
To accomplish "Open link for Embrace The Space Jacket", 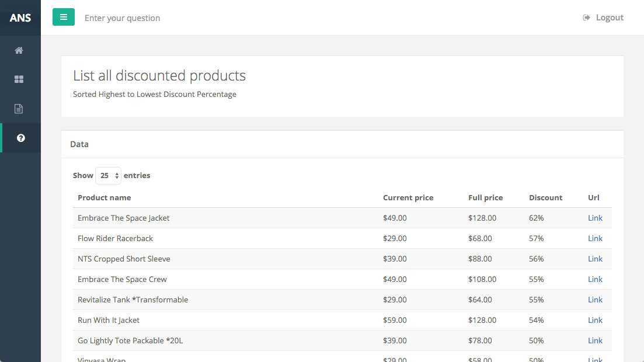I will [595, 218].
